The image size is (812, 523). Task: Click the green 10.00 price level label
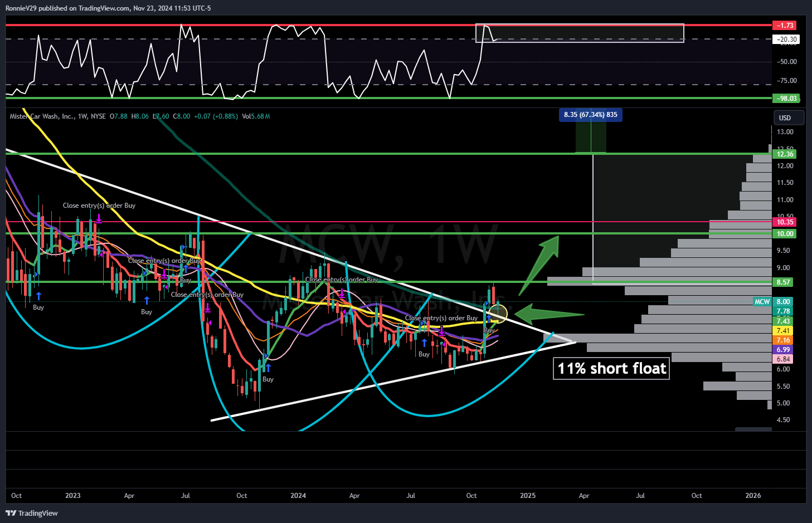(785, 234)
